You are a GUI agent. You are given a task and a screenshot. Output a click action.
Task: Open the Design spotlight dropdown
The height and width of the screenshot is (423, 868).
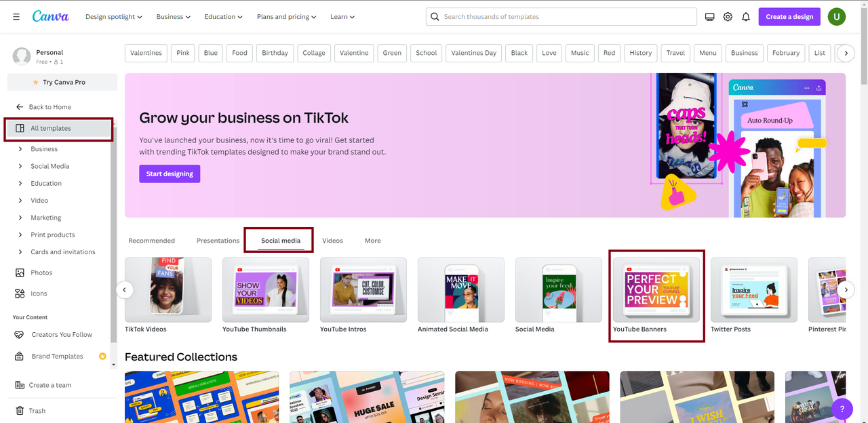pyautogui.click(x=113, y=17)
